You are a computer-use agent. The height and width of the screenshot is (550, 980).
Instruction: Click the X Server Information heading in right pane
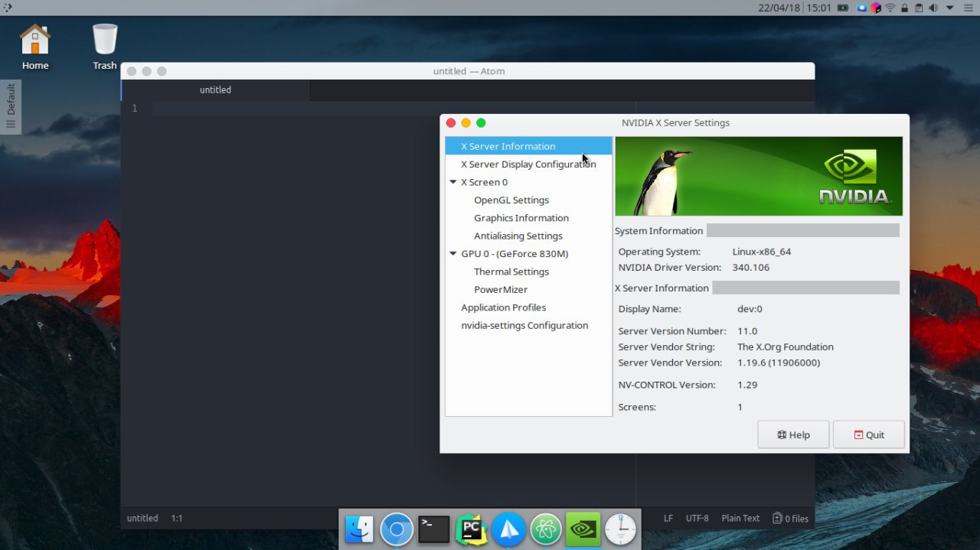[x=661, y=288]
